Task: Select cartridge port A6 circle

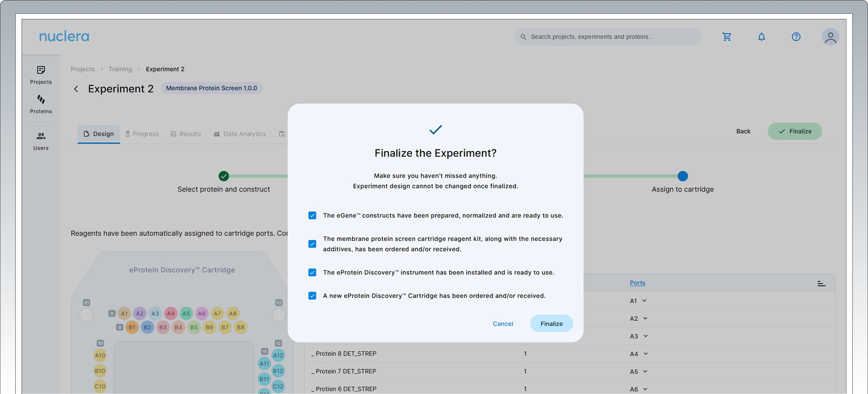Action: coord(202,313)
